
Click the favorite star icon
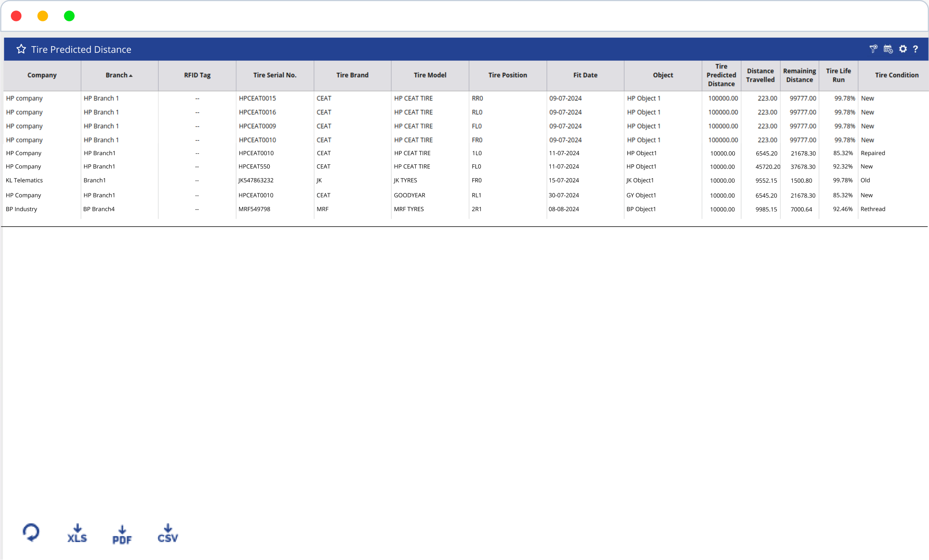(21, 49)
